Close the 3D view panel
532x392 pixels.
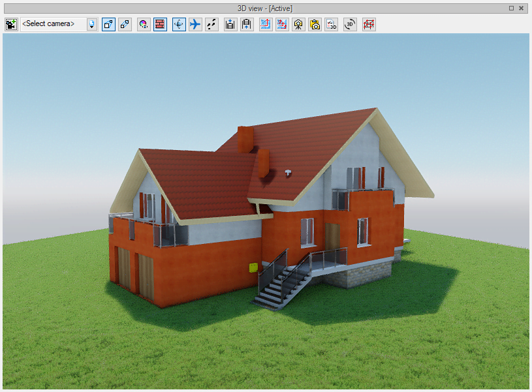pyautogui.click(x=521, y=8)
